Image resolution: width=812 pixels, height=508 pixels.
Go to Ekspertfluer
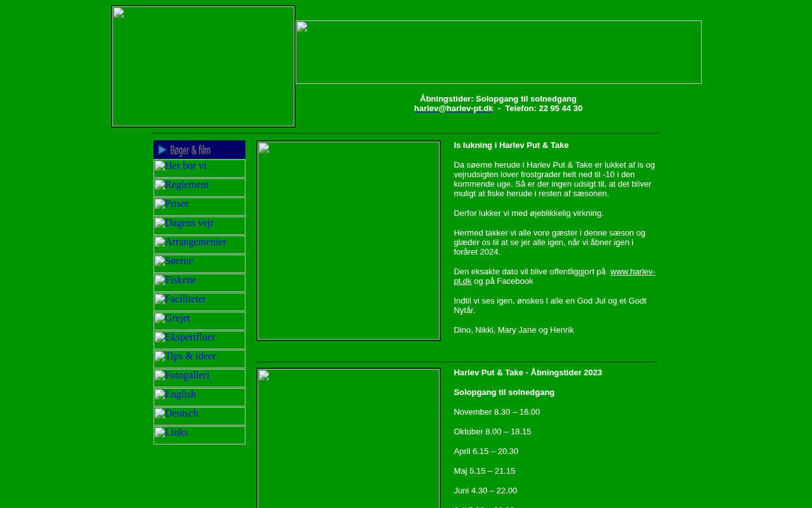coord(199,340)
